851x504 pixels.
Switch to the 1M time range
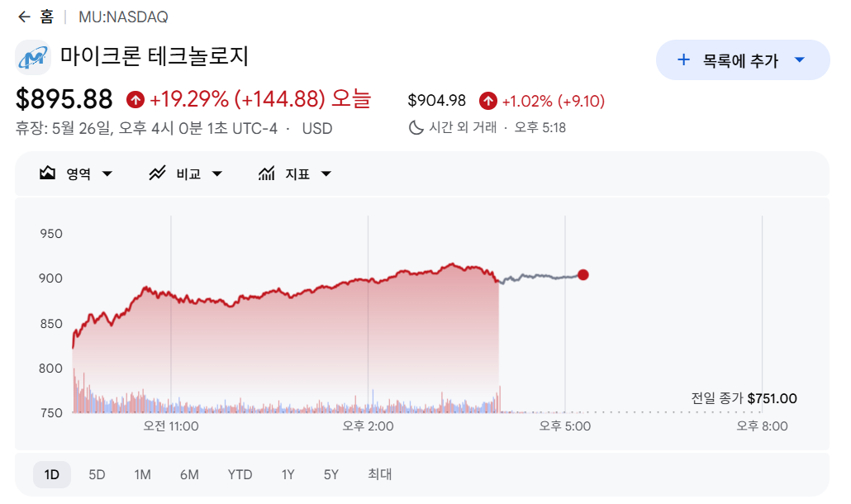142,475
